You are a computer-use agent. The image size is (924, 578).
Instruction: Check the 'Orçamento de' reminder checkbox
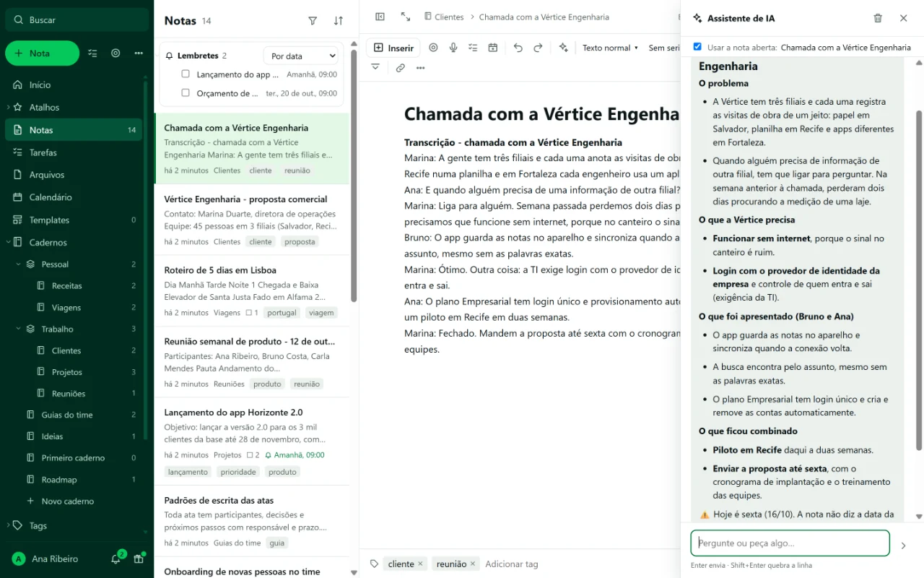tap(186, 92)
